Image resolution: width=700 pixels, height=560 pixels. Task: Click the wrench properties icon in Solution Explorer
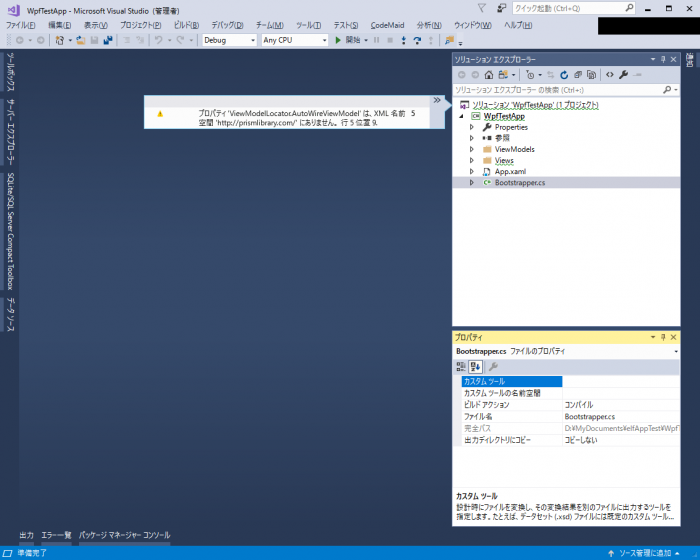(x=623, y=75)
